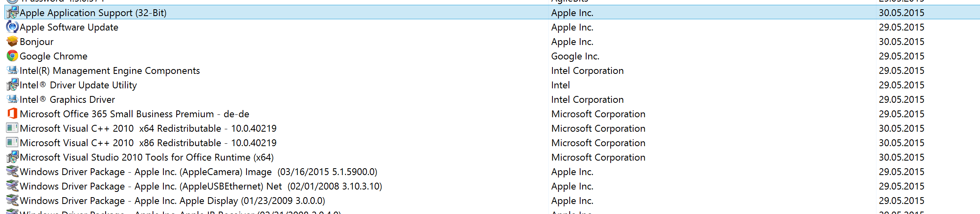Click "Apple Inc." publisher in AppleUSBEthernet row
This screenshot has height=214, width=980.
click(x=572, y=186)
